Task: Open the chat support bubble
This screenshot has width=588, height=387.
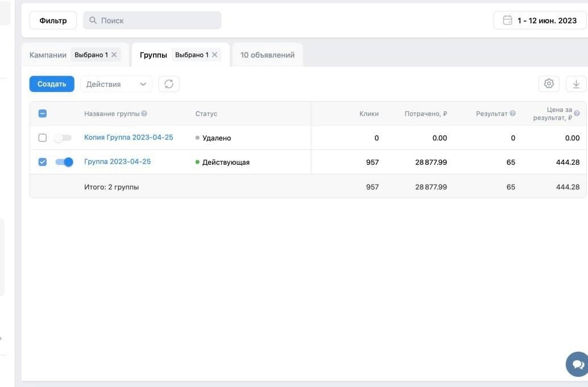Action: [x=578, y=364]
